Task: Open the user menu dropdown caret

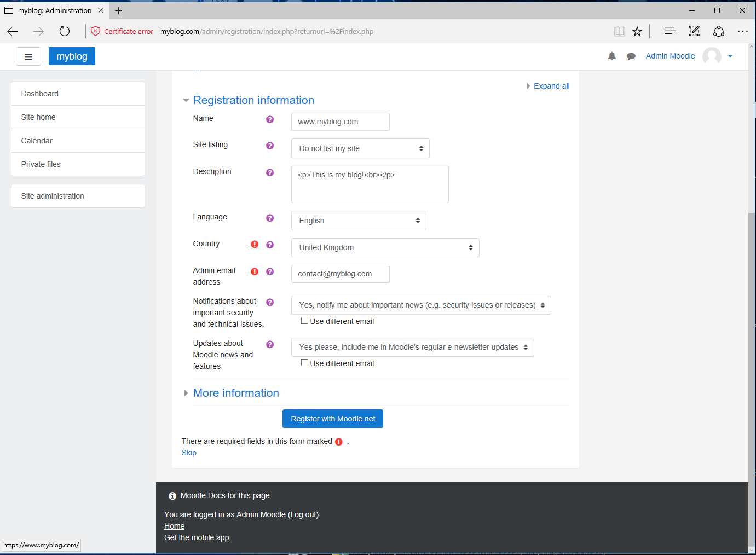Action: point(730,56)
